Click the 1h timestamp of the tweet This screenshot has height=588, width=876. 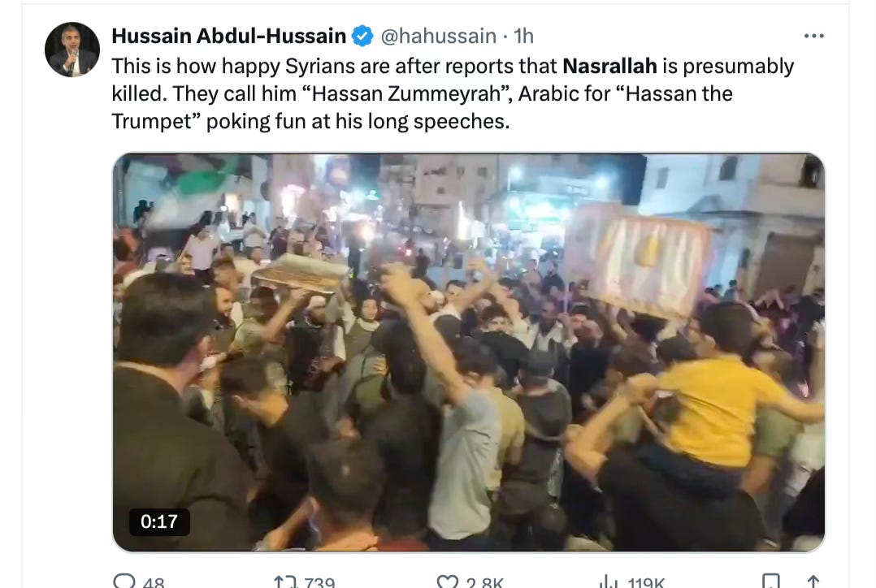523,36
